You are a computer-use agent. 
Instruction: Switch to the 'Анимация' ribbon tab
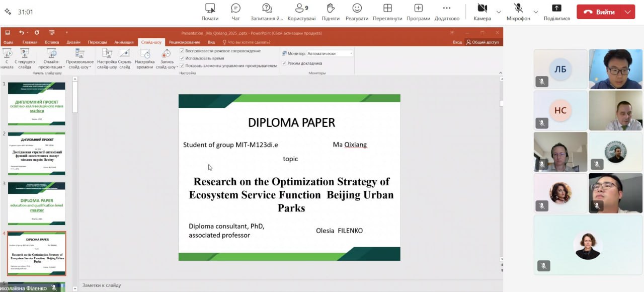[124, 42]
